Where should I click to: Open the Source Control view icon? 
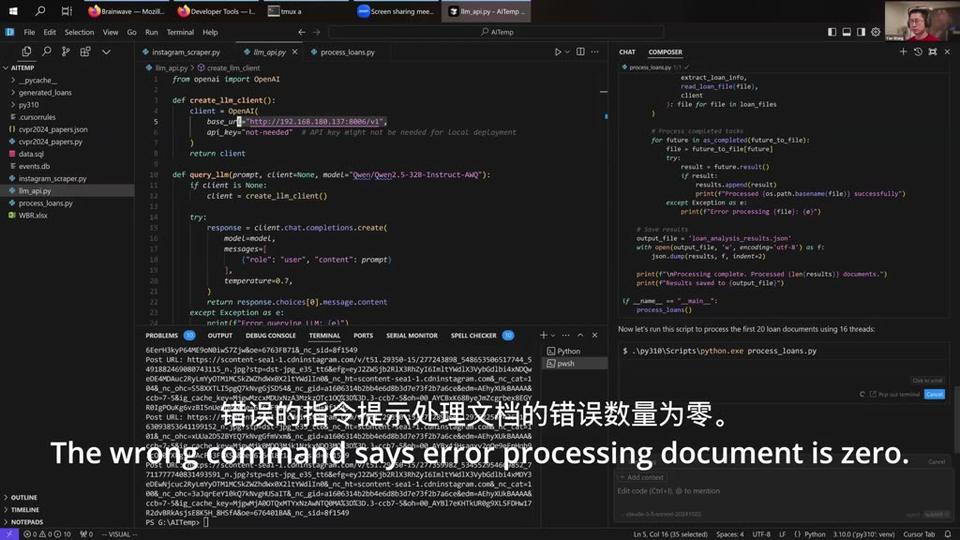point(66,52)
